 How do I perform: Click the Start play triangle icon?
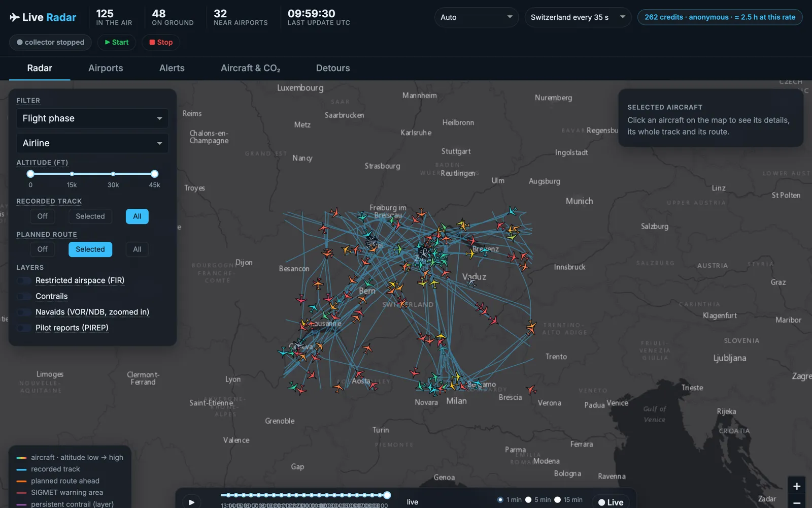[107, 42]
